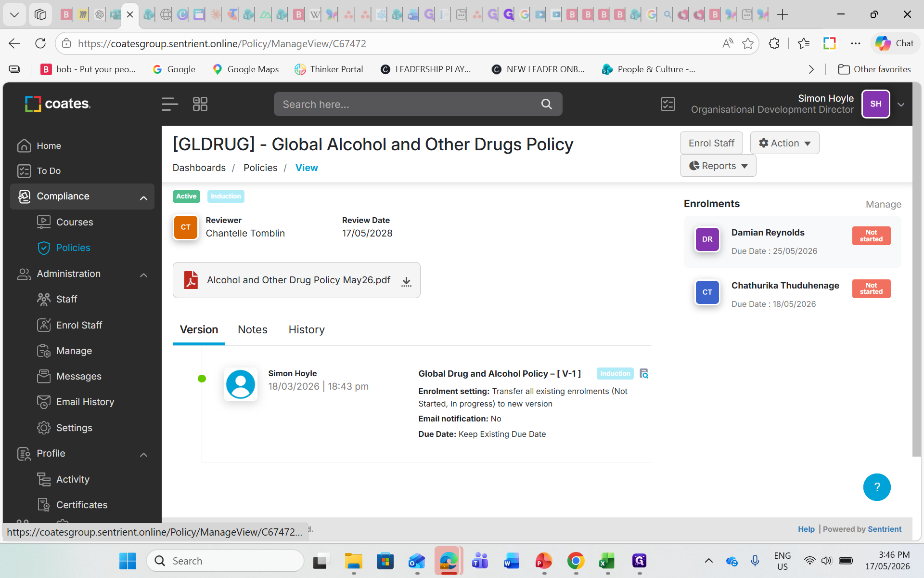
Task: Launch Chrome from the taskbar
Action: coord(576,561)
